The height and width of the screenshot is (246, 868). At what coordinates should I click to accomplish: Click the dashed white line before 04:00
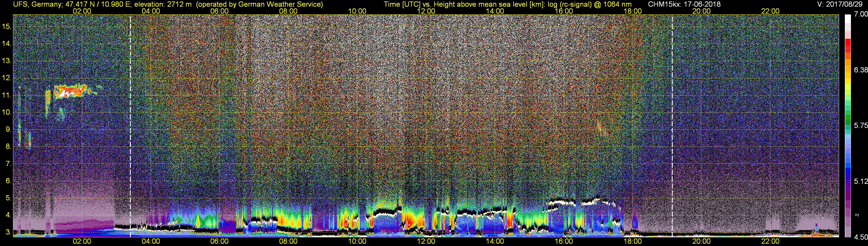point(130,126)
